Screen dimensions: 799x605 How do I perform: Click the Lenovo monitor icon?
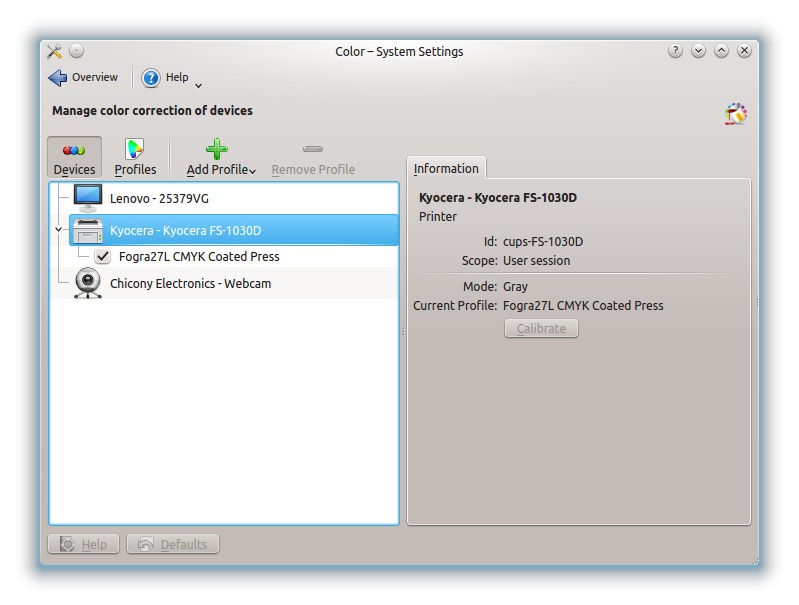point(88,198)
